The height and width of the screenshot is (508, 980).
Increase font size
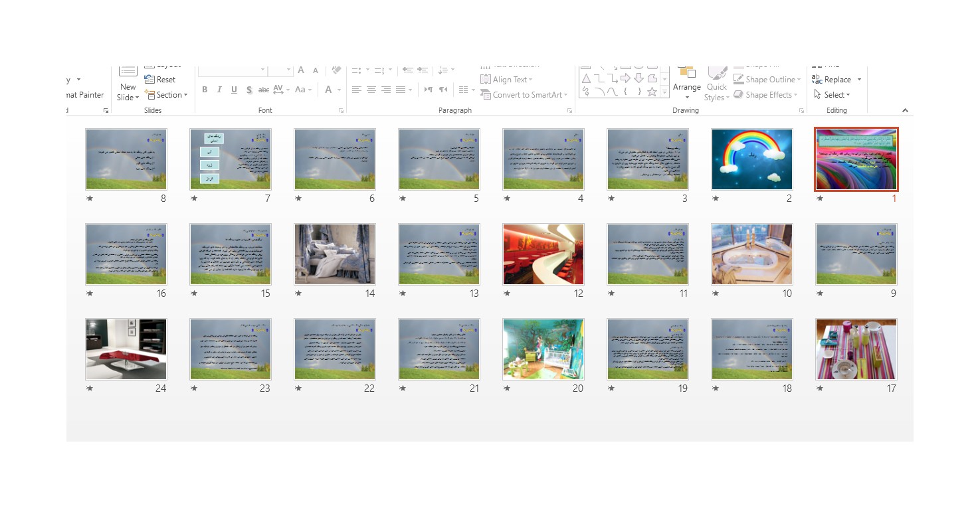[x=301, y=70]
